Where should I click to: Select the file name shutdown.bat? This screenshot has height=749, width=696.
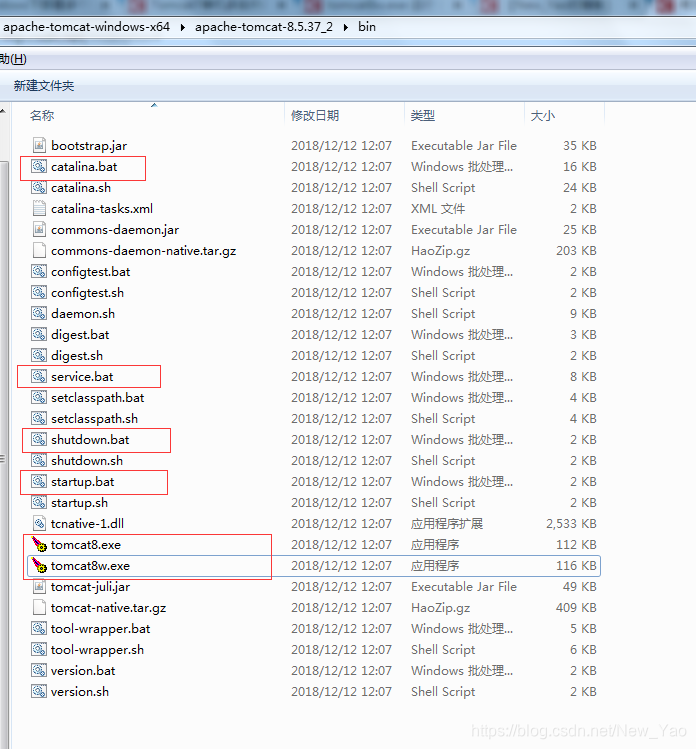[x=90, y=440]
